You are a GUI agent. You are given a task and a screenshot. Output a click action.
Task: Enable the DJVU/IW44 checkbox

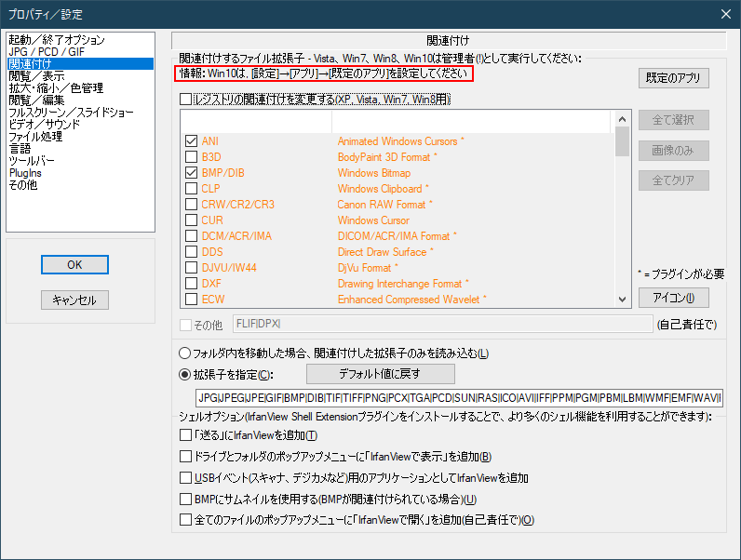click(192, 268)
